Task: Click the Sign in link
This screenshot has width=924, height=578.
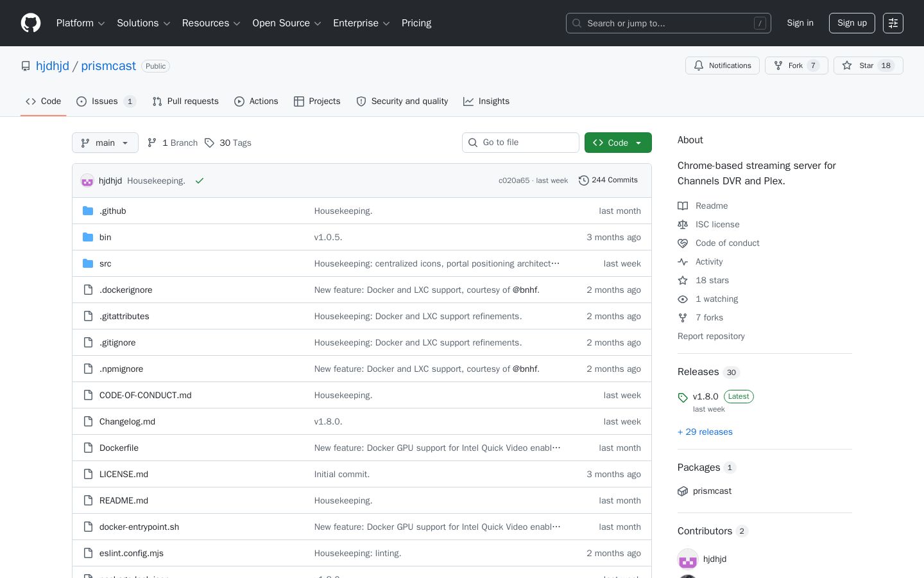Action: [x=800, y=23]
